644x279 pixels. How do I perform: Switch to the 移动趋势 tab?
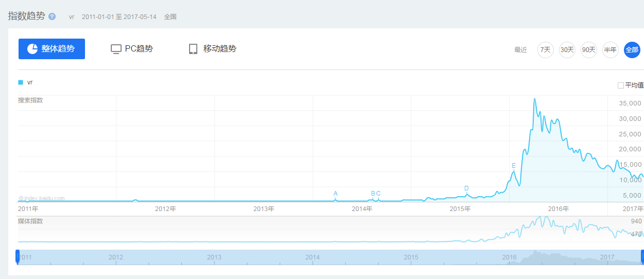pyautogui.click(x=212, y=49)
